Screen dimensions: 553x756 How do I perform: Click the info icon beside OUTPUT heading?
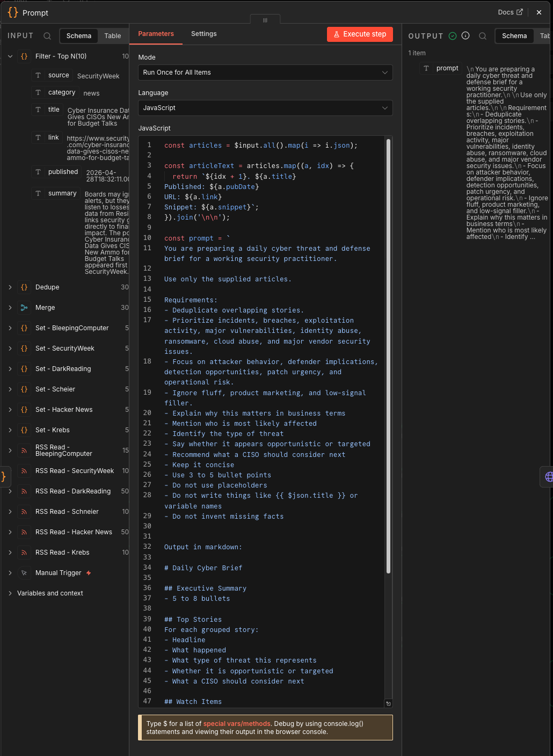[x=465, y=35]
